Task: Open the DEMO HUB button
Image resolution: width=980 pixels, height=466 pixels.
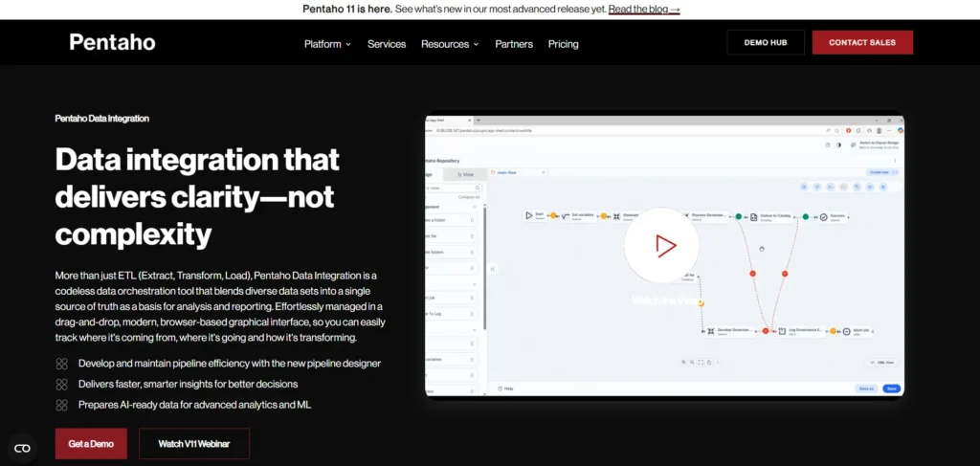Action: tap(766, 42)
